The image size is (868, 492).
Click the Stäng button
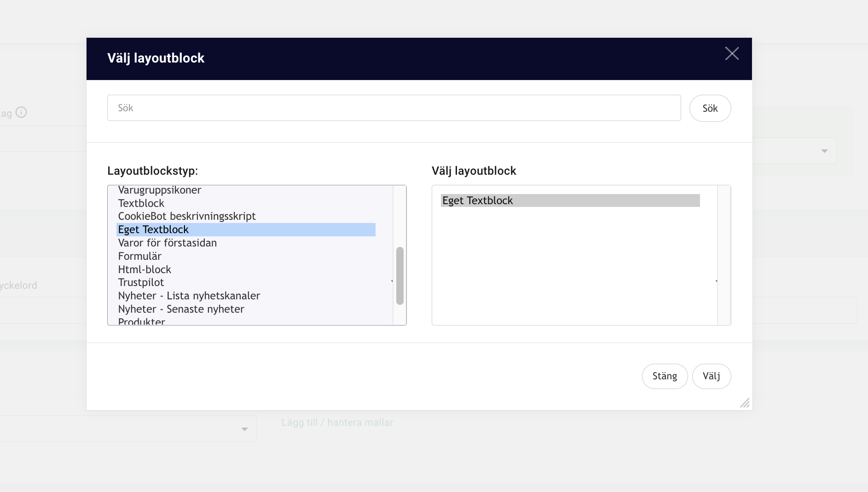(x=665, y=376)
